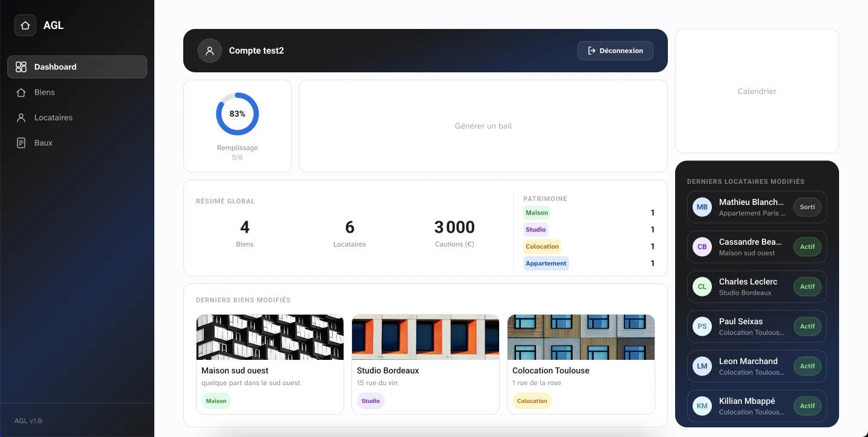
Task: Click the Sorti status badge for Mathieu Blanch...
Action: [x=807, y=207]
